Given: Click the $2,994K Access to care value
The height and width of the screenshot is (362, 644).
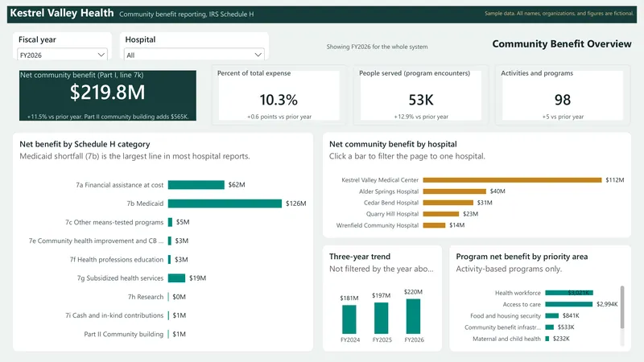Looking at the screenshot, I should coord(607,304).
